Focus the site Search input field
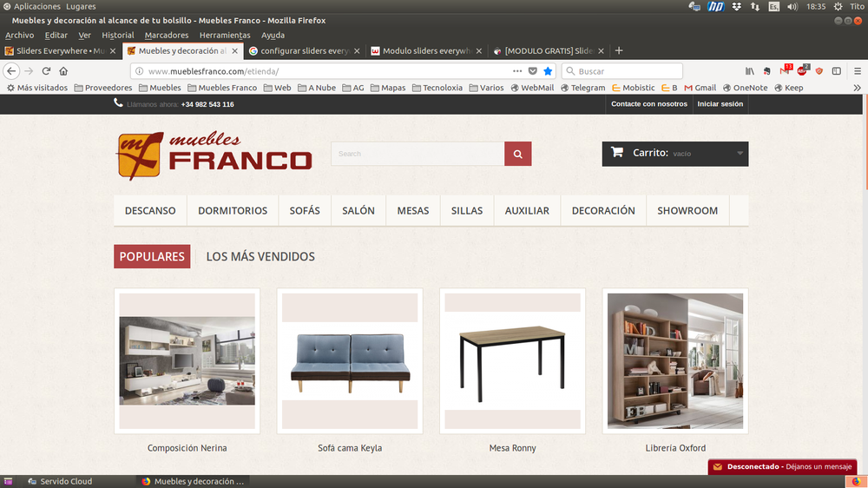 pos(418,154)
